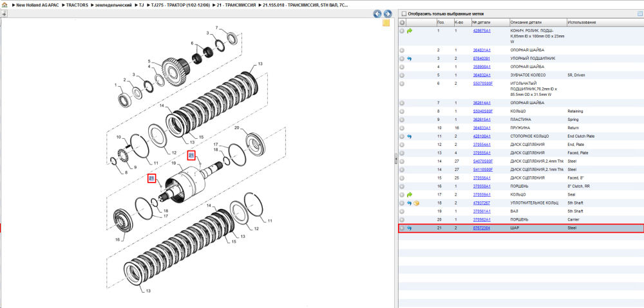Click the header select-all circle icon

[402, 23]
